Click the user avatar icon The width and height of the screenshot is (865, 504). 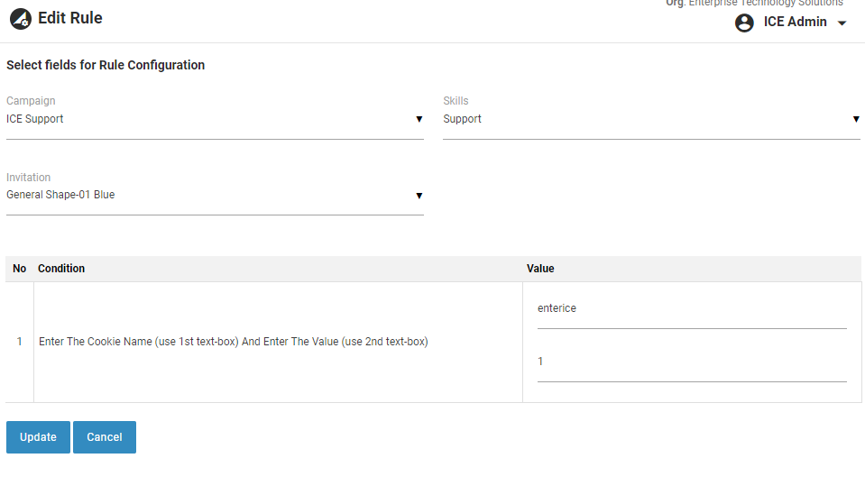pyautogui.click(x=744, y=23)
